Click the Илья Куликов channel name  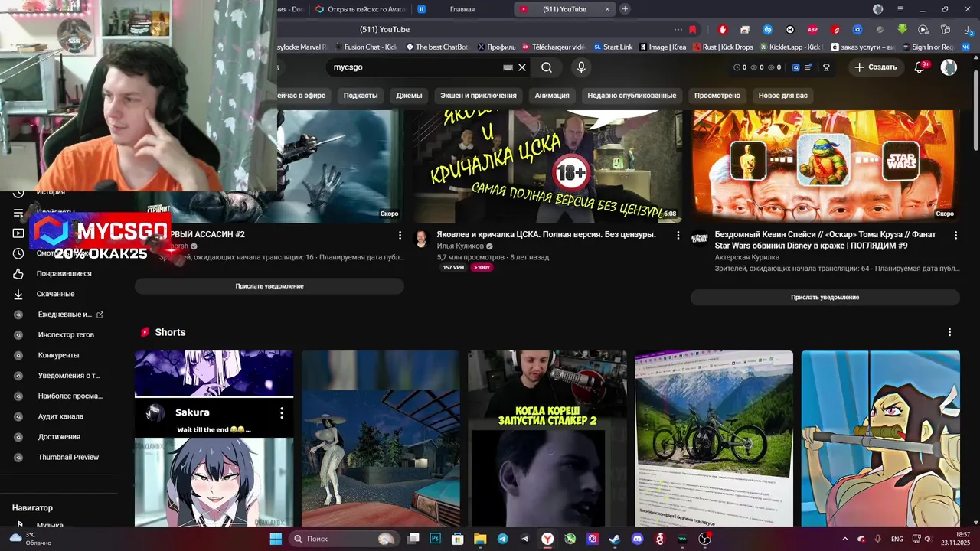460,246
